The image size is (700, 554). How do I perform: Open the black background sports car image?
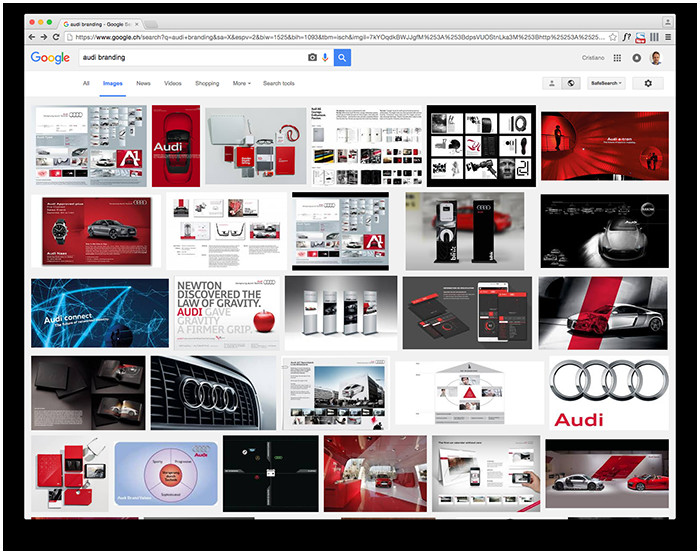(x=604, y=231)
